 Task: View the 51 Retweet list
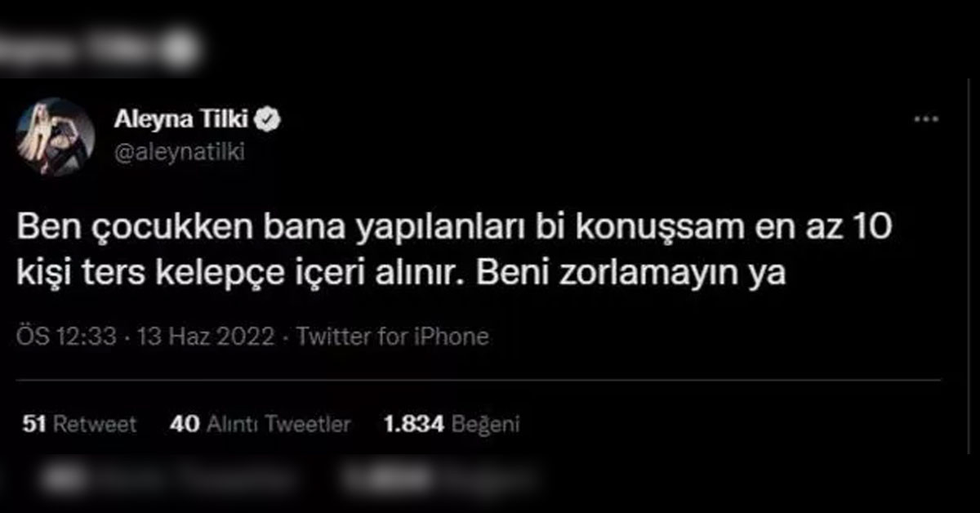(x=79, y=424)
